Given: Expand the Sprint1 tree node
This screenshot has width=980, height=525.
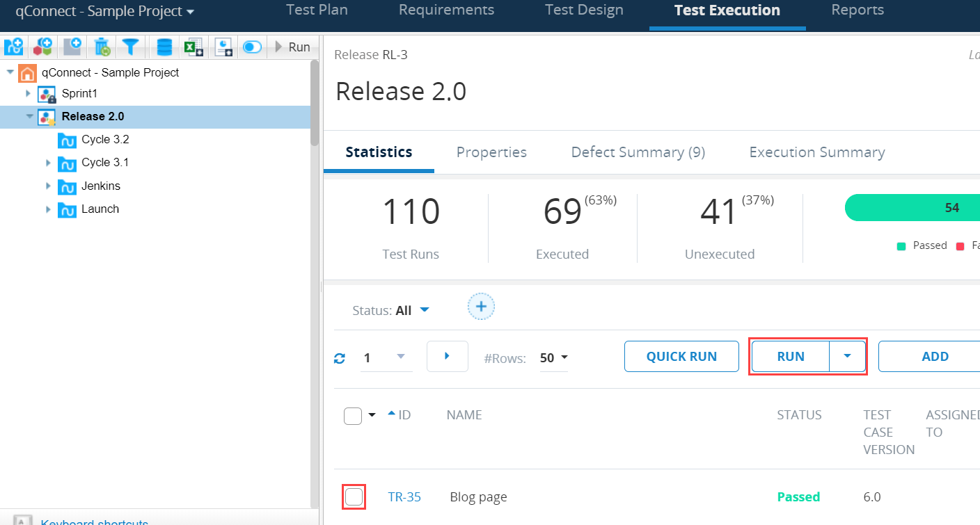Looking at the screenshot, I should (29, 93).
